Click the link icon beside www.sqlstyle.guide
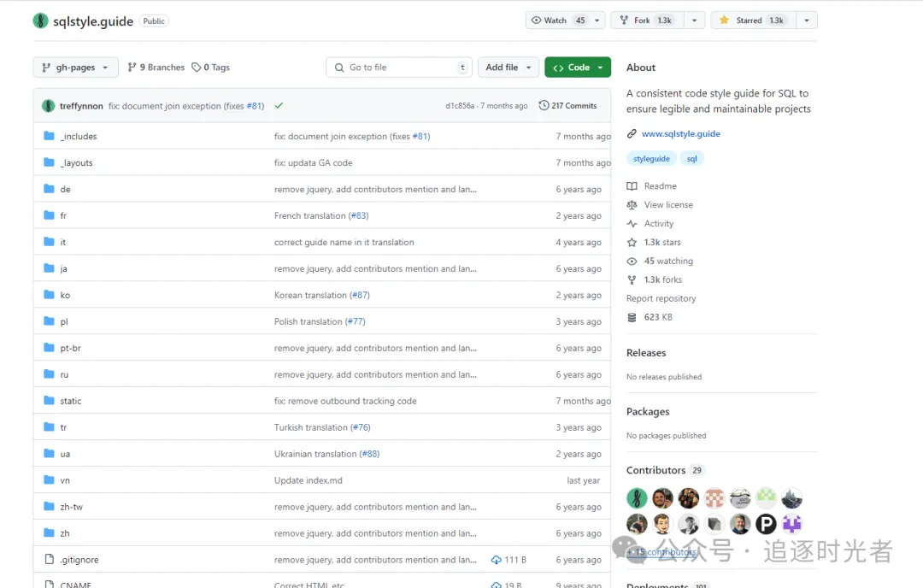Image resolution: width=923 pixels, height=588 pixels. coord(632,134)
